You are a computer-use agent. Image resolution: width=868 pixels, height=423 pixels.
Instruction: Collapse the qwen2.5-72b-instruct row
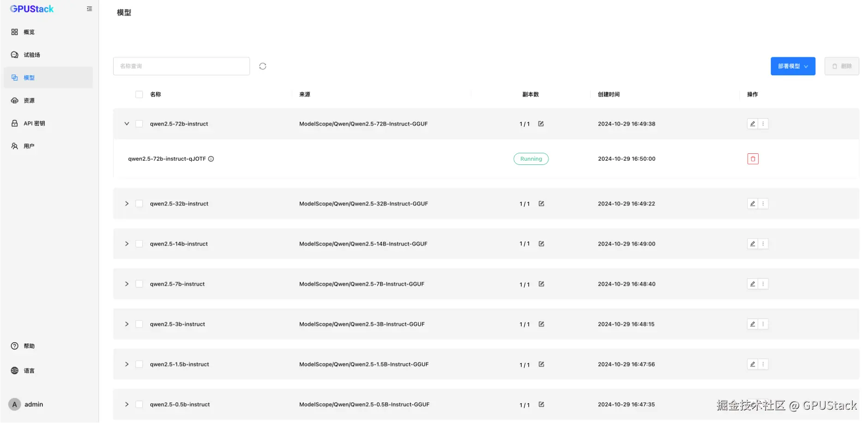127,124
